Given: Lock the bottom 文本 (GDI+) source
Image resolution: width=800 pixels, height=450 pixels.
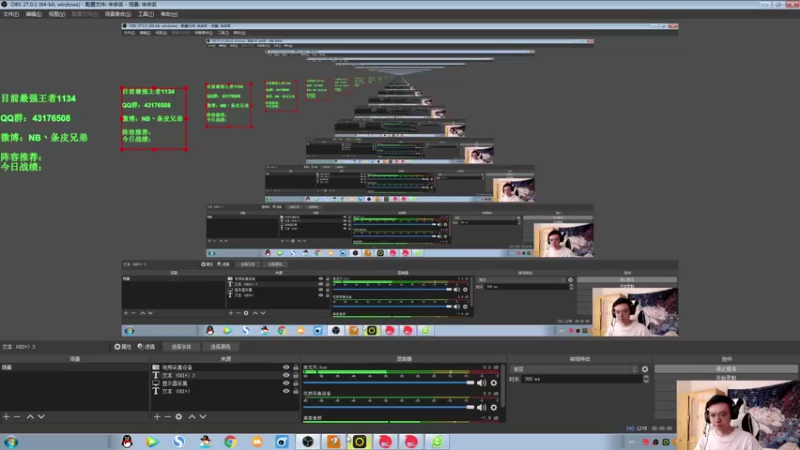Looking at the screenshot, I should (295, 391).
